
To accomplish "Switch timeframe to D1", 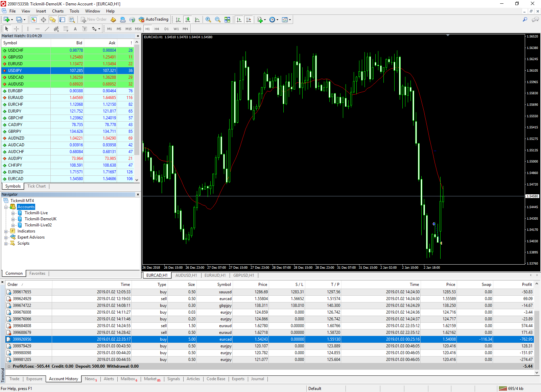I will tap(166, 29).
